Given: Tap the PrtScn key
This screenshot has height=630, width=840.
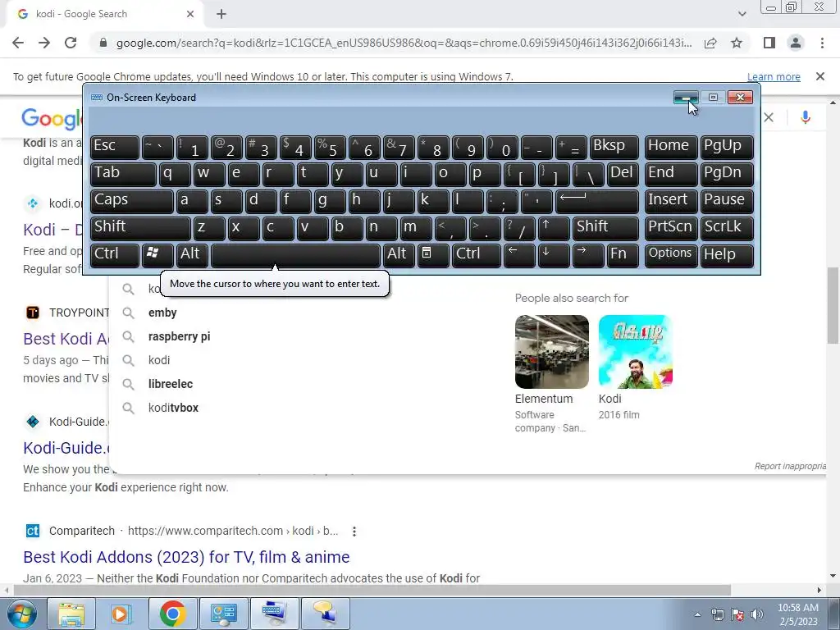Looking at the screenshot, I should coord(671,228).
